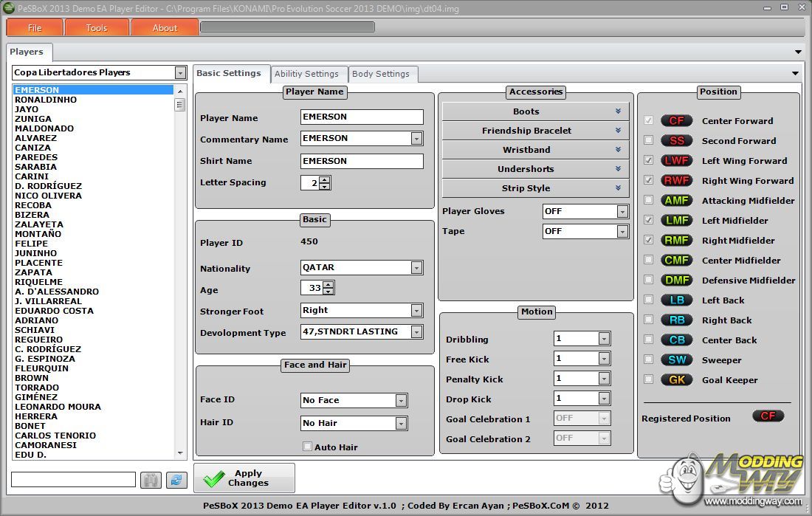Select RONALDINHO in the player list
Image resolution: width=812 pixels, height=516 pixels.
point(46,100)
